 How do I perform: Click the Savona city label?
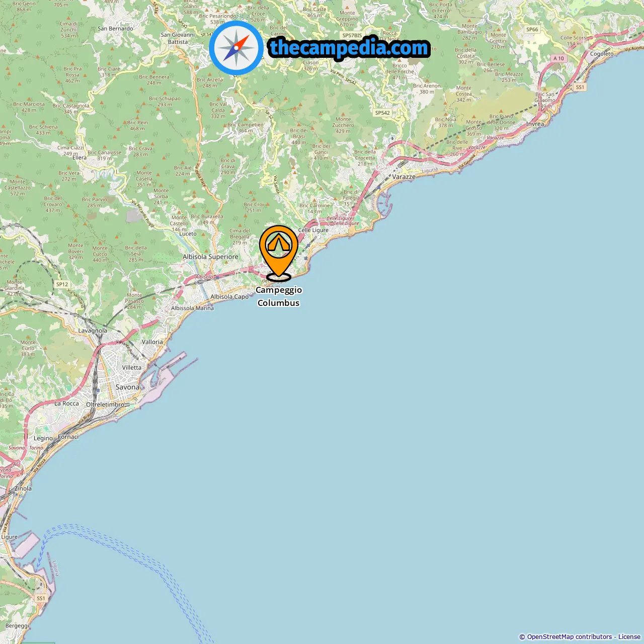[127, 387]
